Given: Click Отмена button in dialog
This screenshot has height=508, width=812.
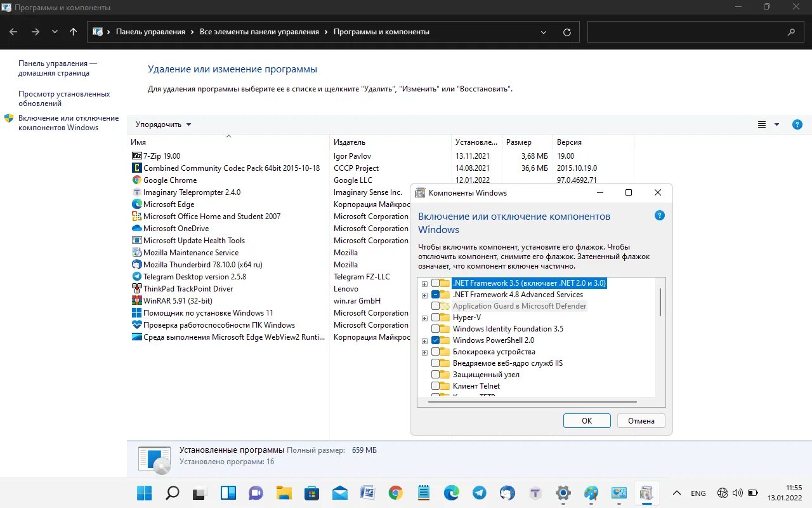Looking at the screenshot, I should click(x=641, y=420).
